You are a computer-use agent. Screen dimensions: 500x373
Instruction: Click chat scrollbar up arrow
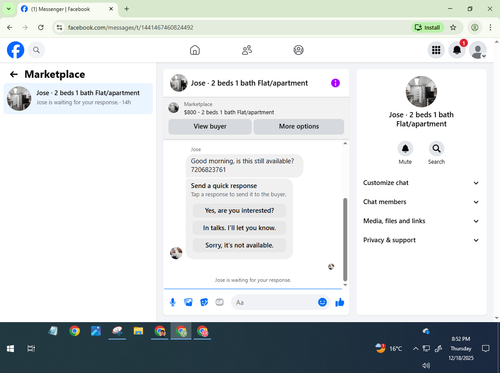345,144
